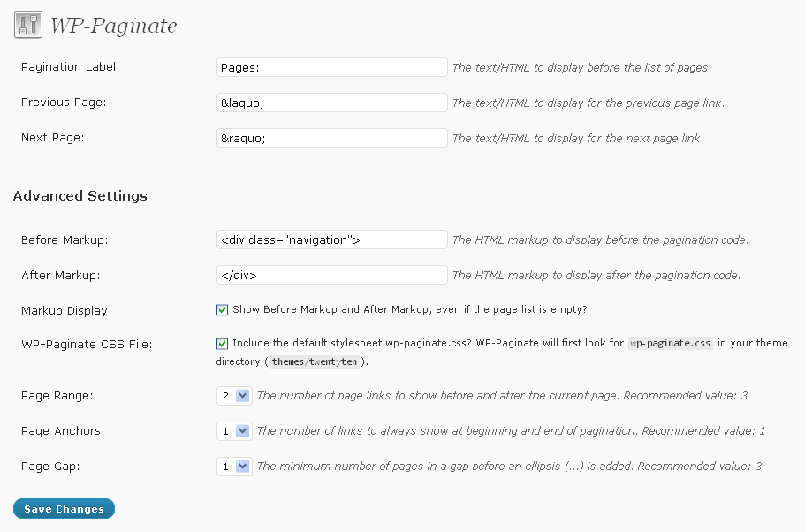This screenshot has width=805, height=532.
Task: Click the "Page Range:" row label
Action: pos(57,396)
